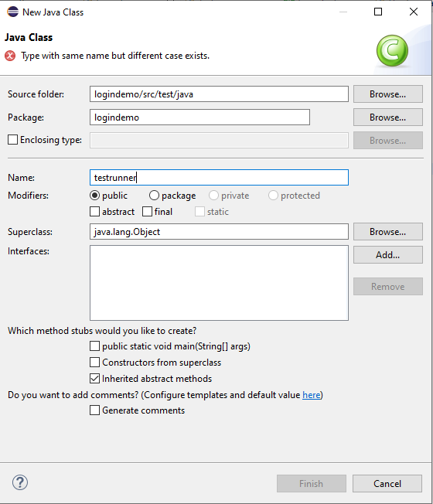Click the Eclipse logo in title bar
This screenshot has height=504, width=433.
pos(13,12)
